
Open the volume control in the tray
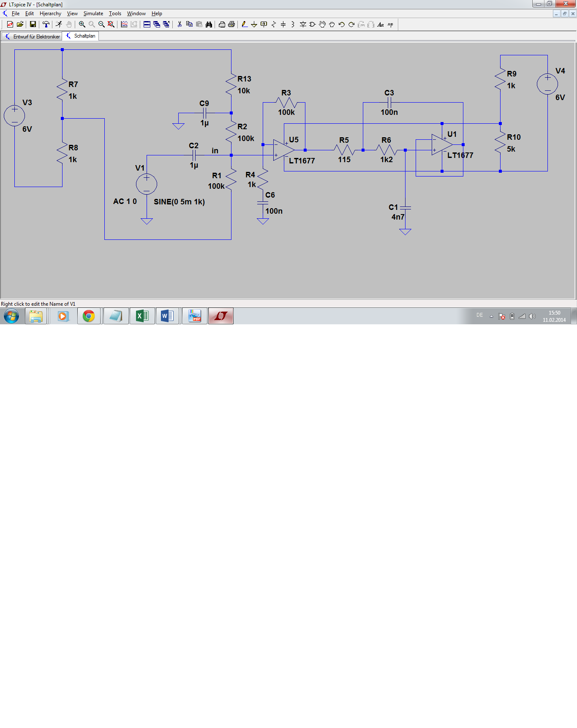532,316
